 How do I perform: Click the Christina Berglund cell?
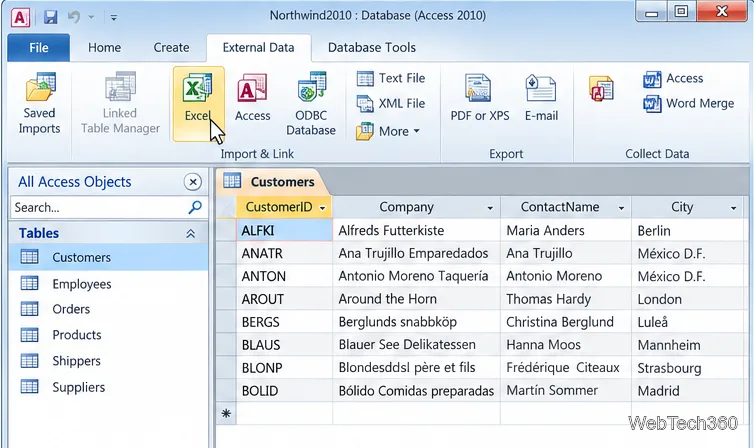pyautogui.click(x=566, y=322)
